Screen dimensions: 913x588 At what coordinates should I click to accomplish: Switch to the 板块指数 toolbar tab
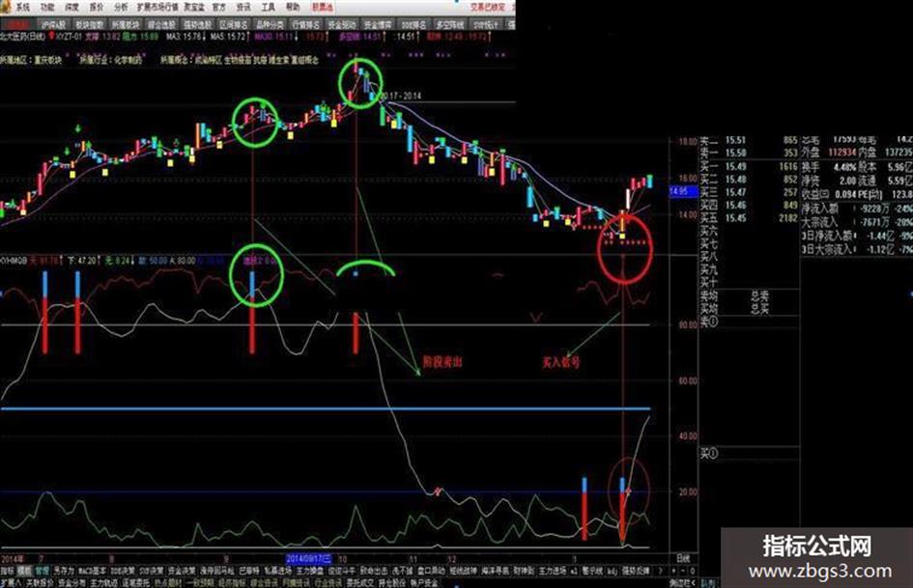[x=89, y=24]
